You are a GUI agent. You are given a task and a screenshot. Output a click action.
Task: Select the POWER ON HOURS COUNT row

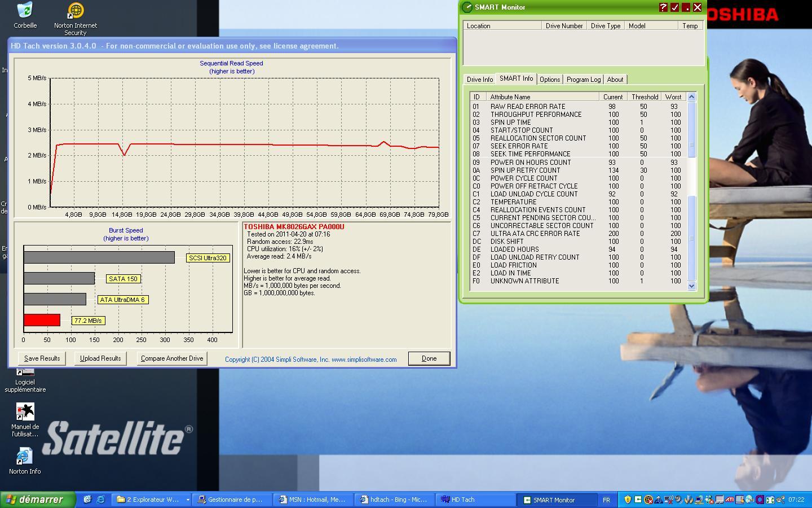(579, 163)
